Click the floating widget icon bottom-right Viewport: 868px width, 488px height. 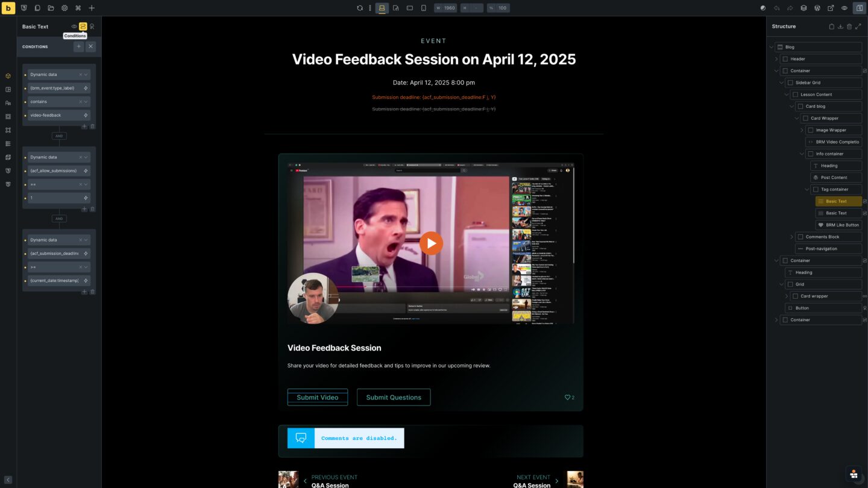tap(854, 474)
